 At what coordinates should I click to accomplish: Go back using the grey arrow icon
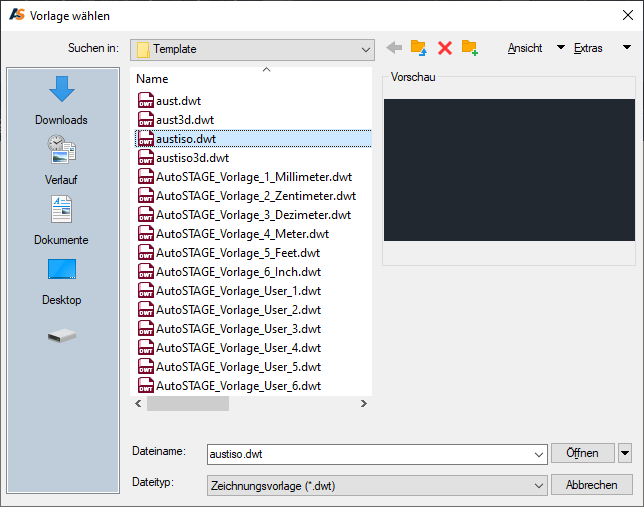tap(394, 48)
